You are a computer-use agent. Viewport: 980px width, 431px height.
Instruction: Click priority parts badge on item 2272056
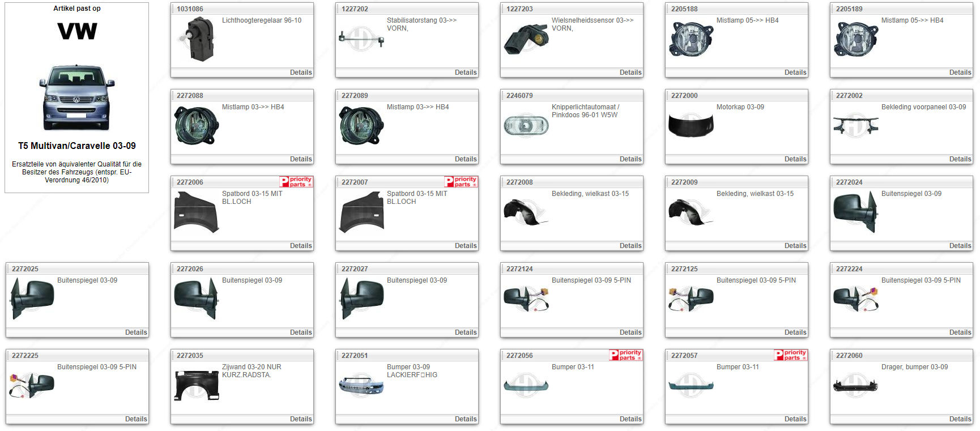click(626, 355)
